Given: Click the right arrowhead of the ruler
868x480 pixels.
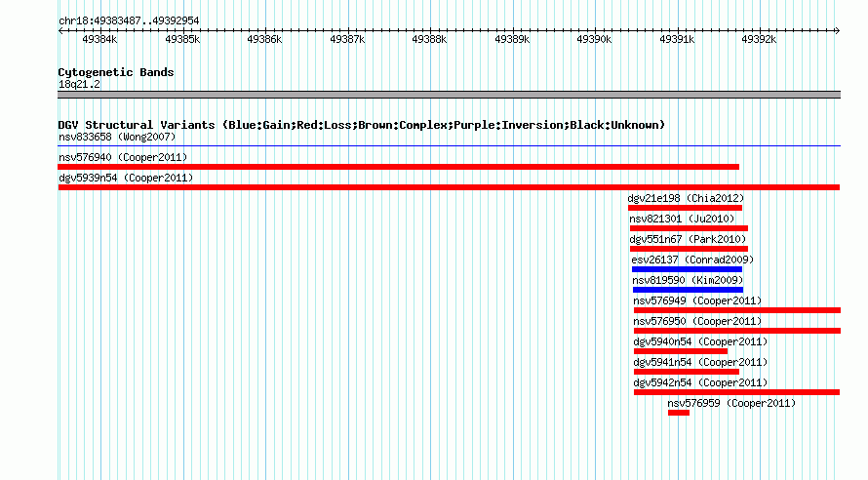Looking at the screenshot, I should pos(838,30).
